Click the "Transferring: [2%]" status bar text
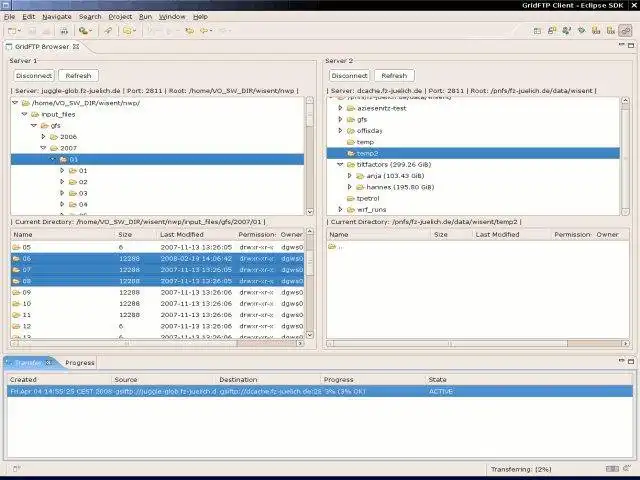 [x=521, y=469]
